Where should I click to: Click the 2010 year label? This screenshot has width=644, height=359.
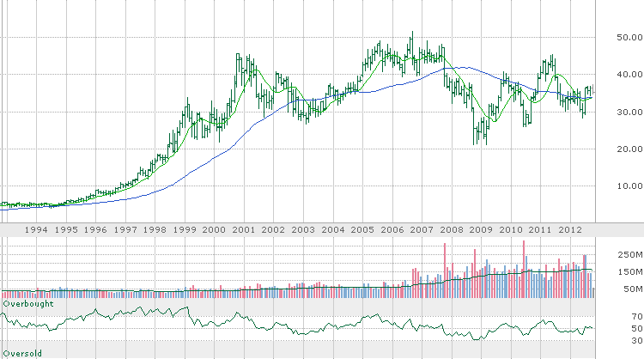tap(511, 230)
